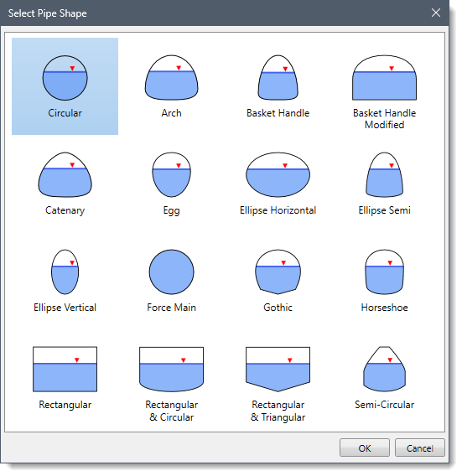Choose the Ellipse Vertical shape icon
The width and height of the screenshot is (462, 476).
[65, 272]
